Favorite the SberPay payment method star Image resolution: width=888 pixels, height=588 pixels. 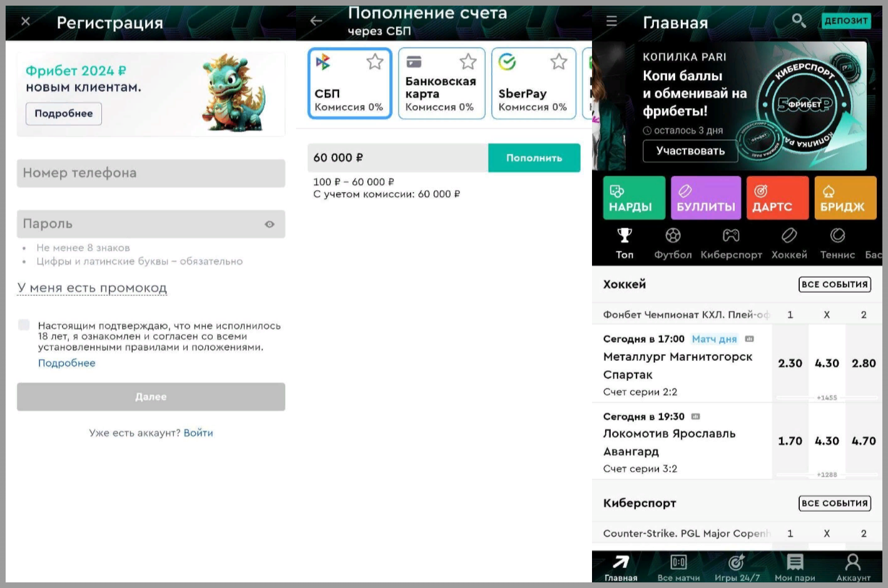click(x=559, y=61)
